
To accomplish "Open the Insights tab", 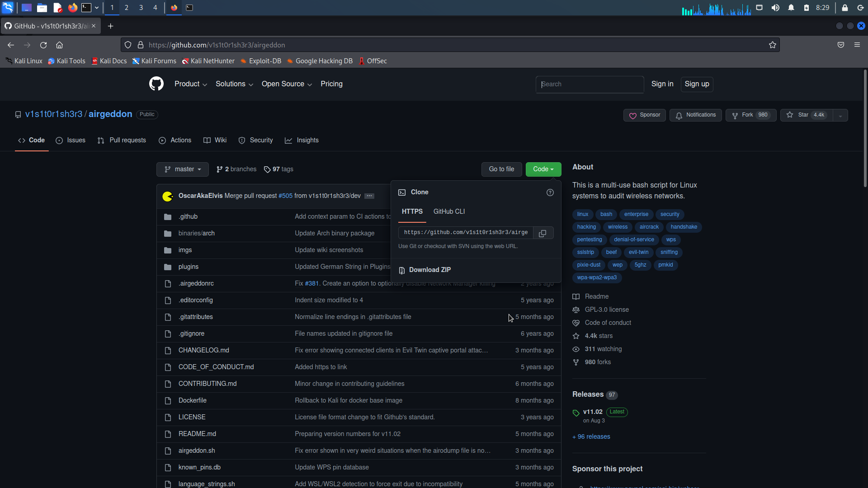I will [302, 141].
